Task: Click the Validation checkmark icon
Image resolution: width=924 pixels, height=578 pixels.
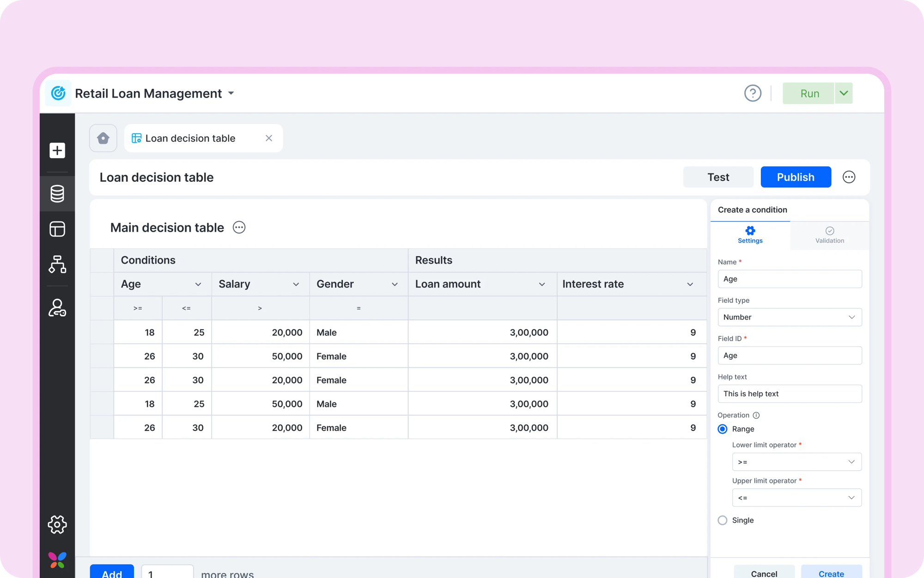Action: coord(830,231)
